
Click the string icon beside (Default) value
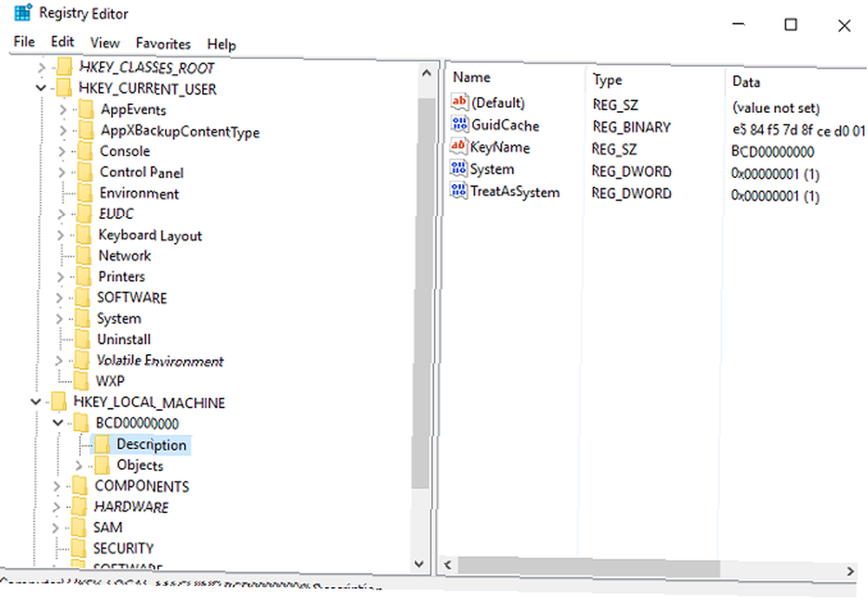(x=459, y=102)
